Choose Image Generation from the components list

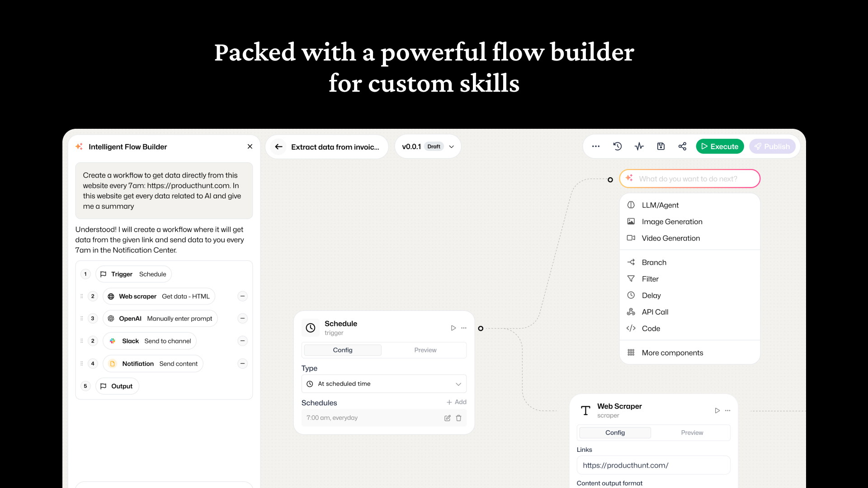pos(672,221)
